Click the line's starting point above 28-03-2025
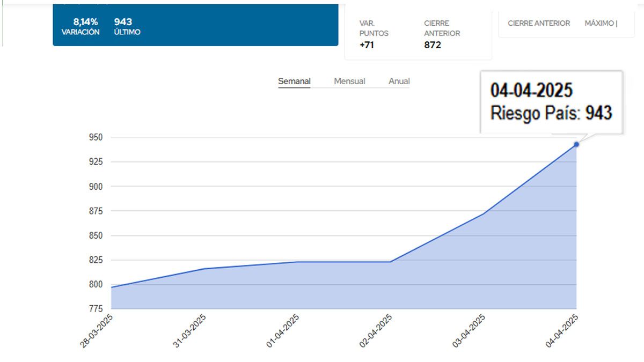Screen dimensions: 644x362 pos(112,287)
